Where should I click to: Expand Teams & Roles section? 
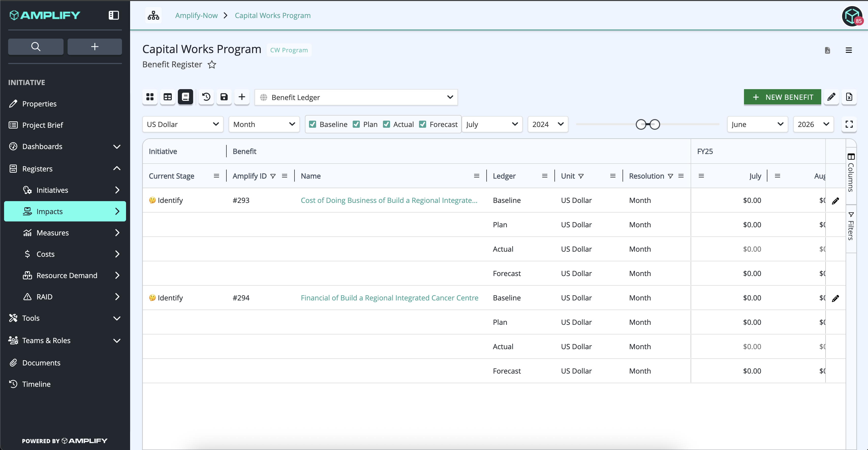click(65, 341)
